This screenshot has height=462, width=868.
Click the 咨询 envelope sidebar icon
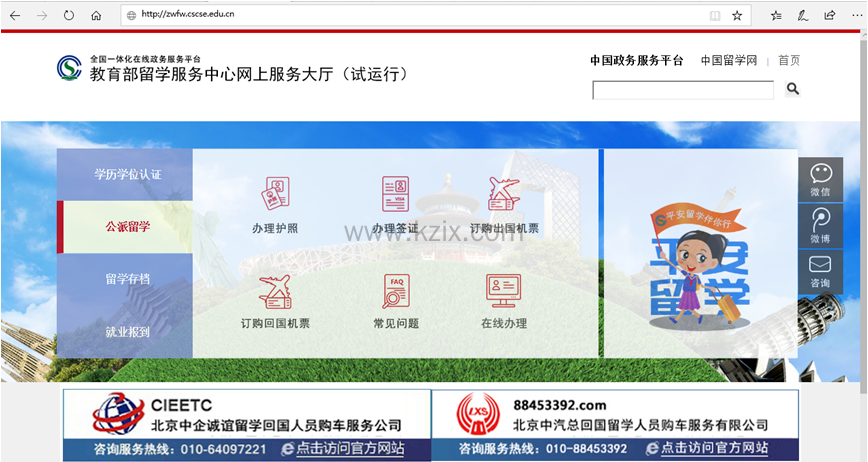pos(820,271)
